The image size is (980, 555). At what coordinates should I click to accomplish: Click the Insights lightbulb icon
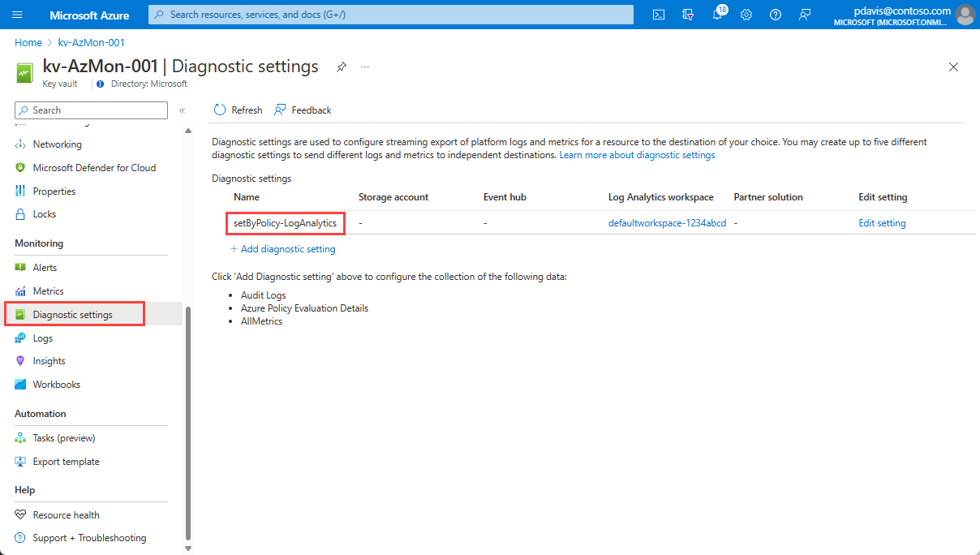(x=20, y=361)
